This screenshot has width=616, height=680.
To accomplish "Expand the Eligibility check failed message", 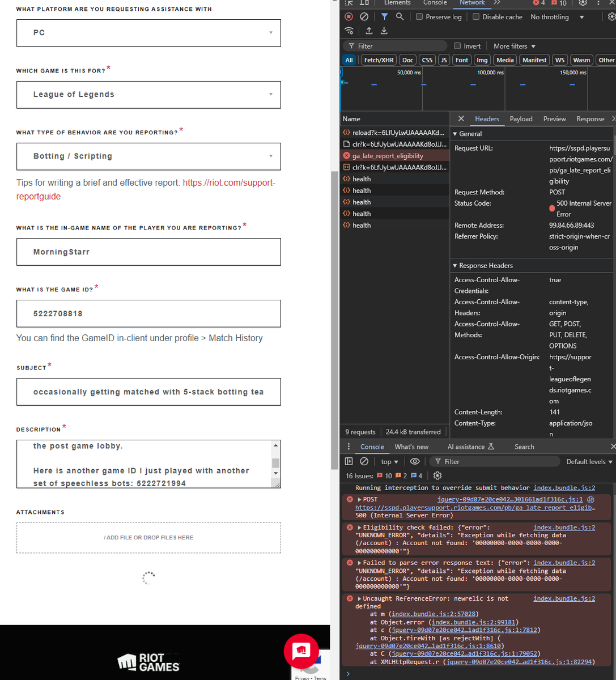I will tap(359, 528).
